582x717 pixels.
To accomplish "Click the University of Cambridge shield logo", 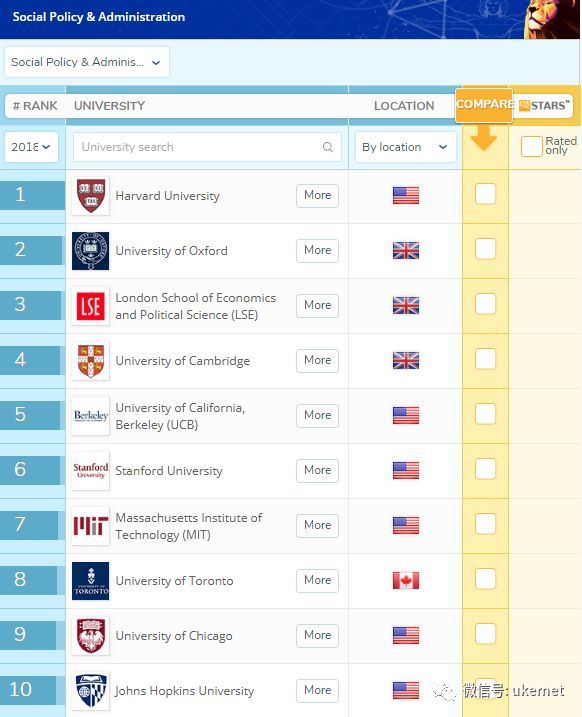I will (x=91, y=361).
